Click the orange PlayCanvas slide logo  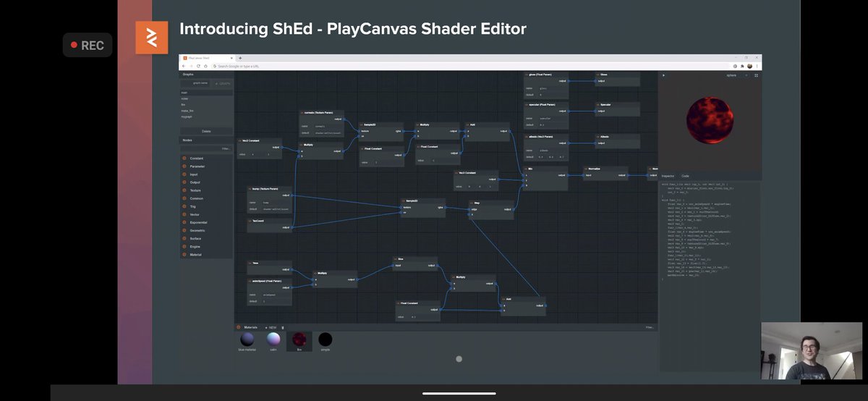[x=151, y=37]
